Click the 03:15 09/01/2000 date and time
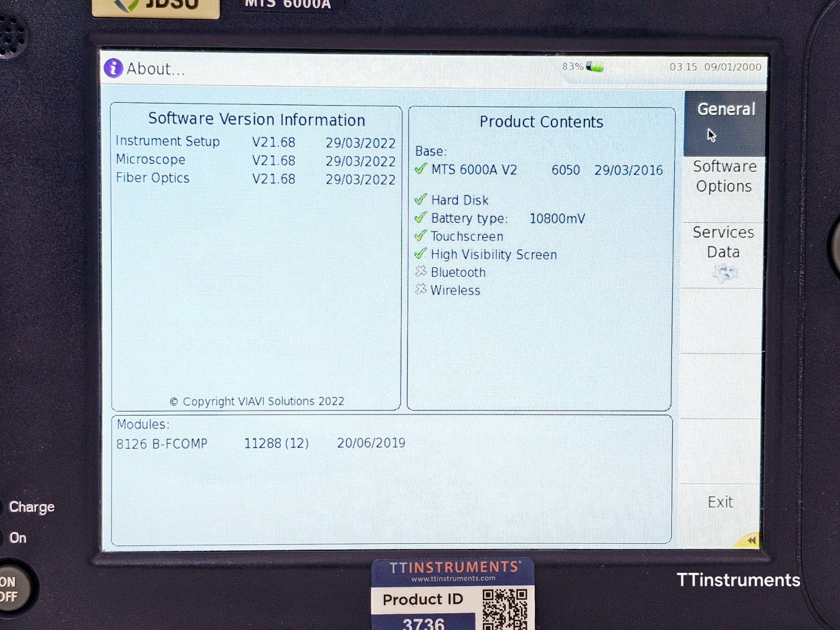This screenshot has width=840, height=630. 715,67
